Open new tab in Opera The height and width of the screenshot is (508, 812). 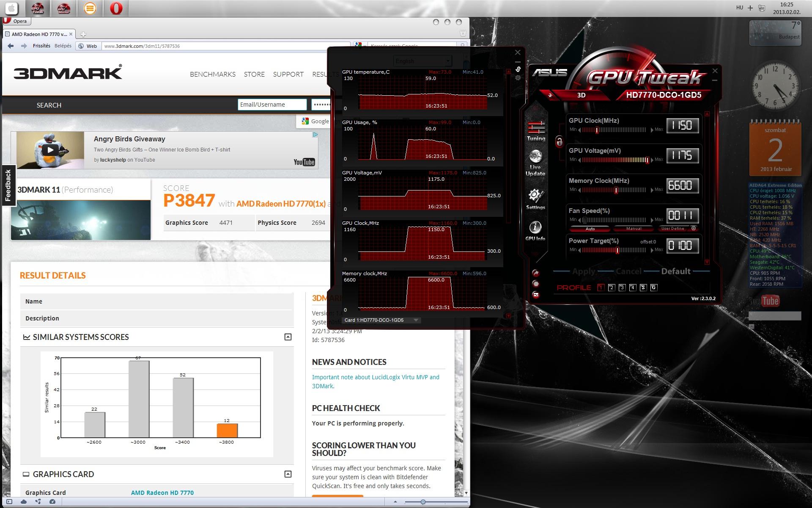point(83,34)
